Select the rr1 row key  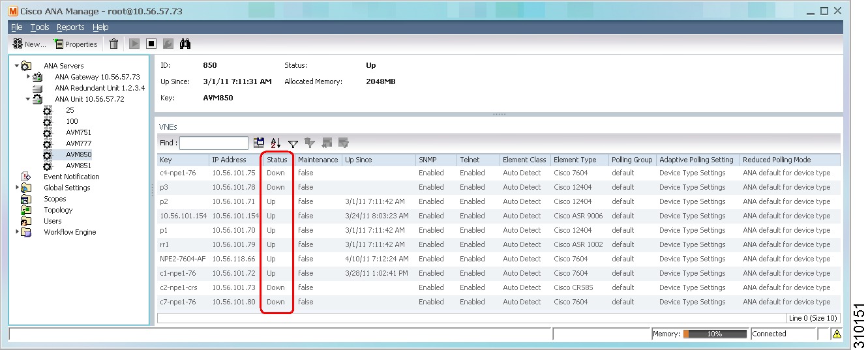(164, 244)
